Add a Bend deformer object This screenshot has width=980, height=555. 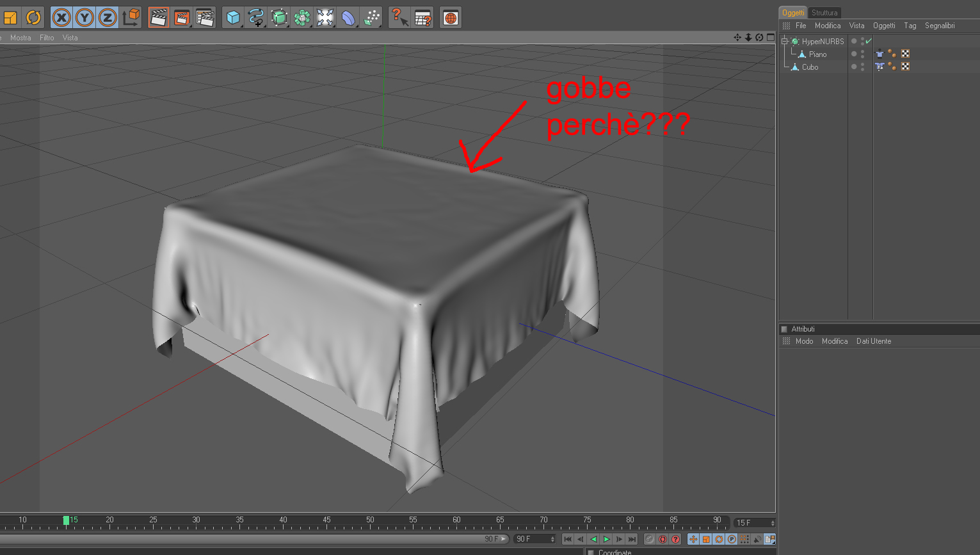pyautogui.click(x=348, y=17)
